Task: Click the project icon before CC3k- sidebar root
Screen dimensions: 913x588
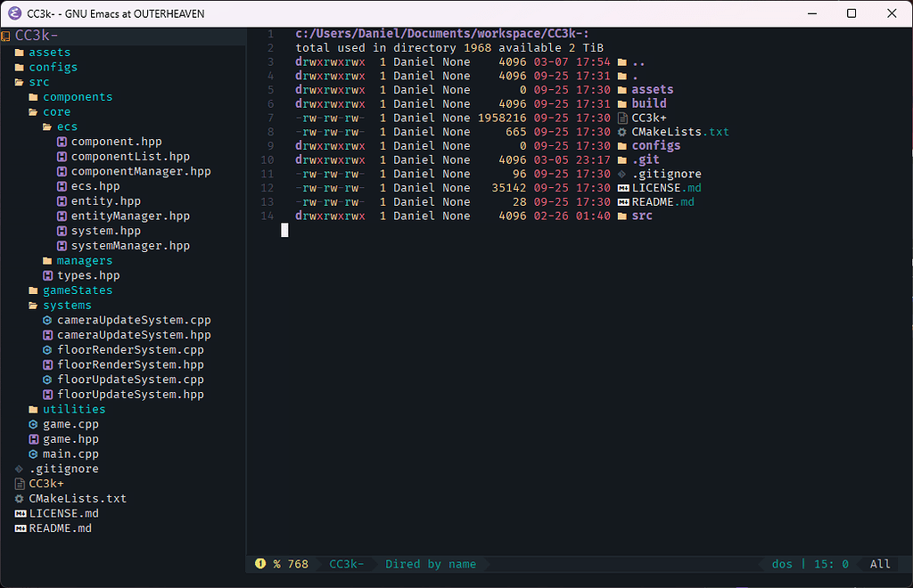Action: click(x=7, y=35)
